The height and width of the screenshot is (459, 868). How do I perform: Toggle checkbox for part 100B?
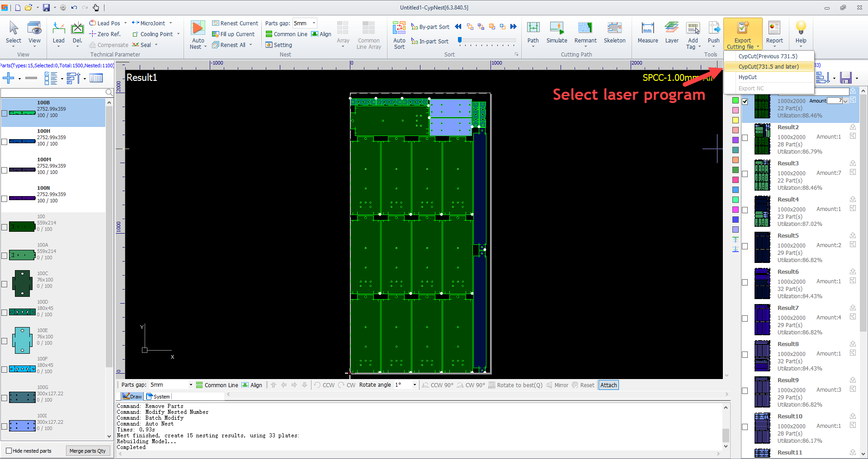[x=5, y=113]
